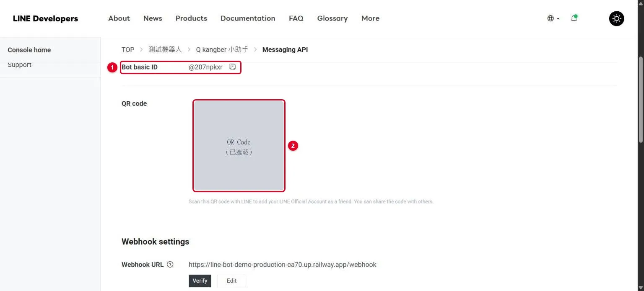Click the railway.app webhook URL text
644x291 pixels.
(283, 265)
